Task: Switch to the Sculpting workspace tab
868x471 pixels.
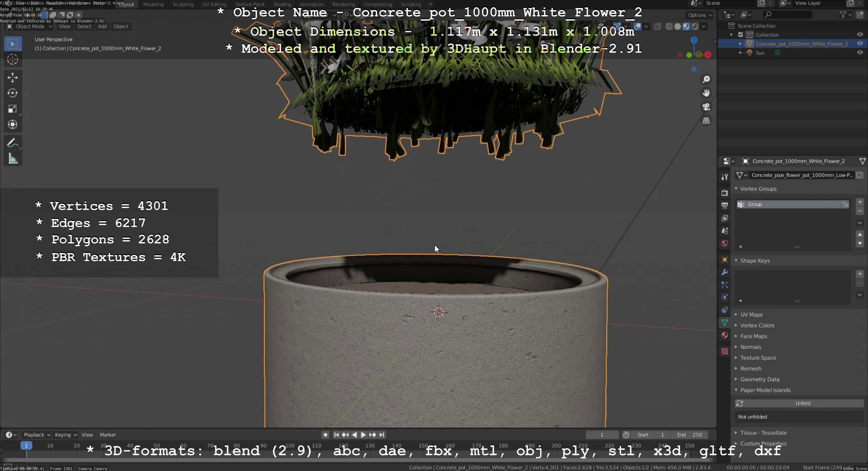Action: (183, 4)
